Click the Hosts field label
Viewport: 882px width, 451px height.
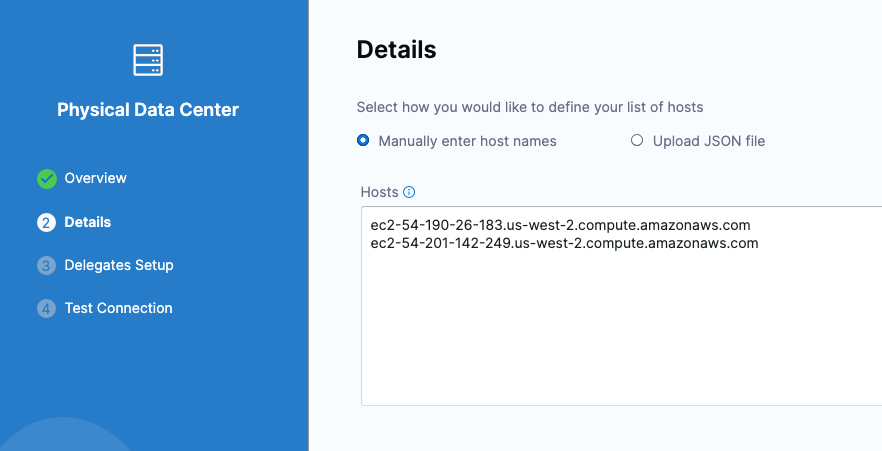point(379,192)
